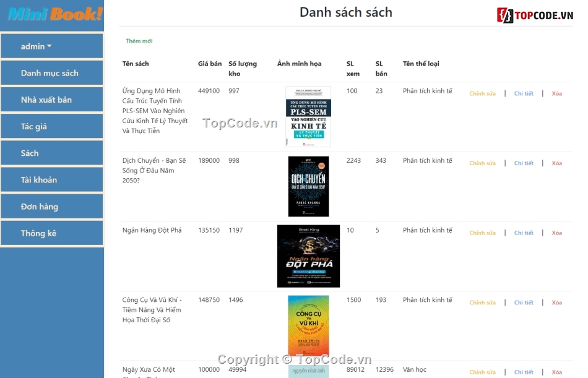This screenshot has width=588, height=378.
Task: Click Xóa on the PLS-SEM book row
Action: coord(556,93)
